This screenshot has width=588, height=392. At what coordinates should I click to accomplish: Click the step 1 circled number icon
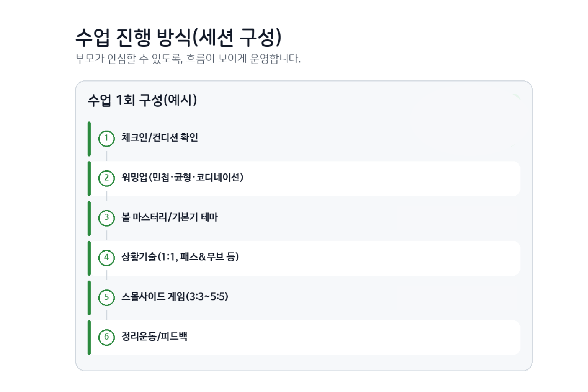[x=106, y=139]
